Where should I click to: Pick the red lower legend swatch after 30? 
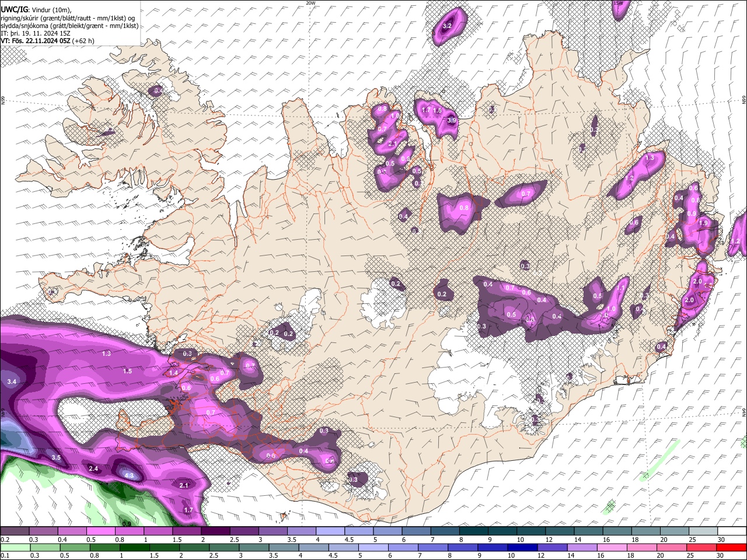coord(731,547)
